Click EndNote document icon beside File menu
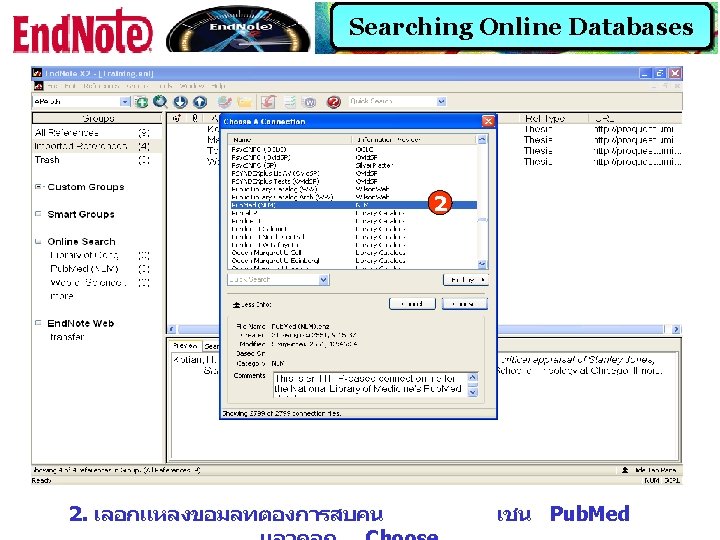Viewport: 720px width, 540px height. pos(38,86)
